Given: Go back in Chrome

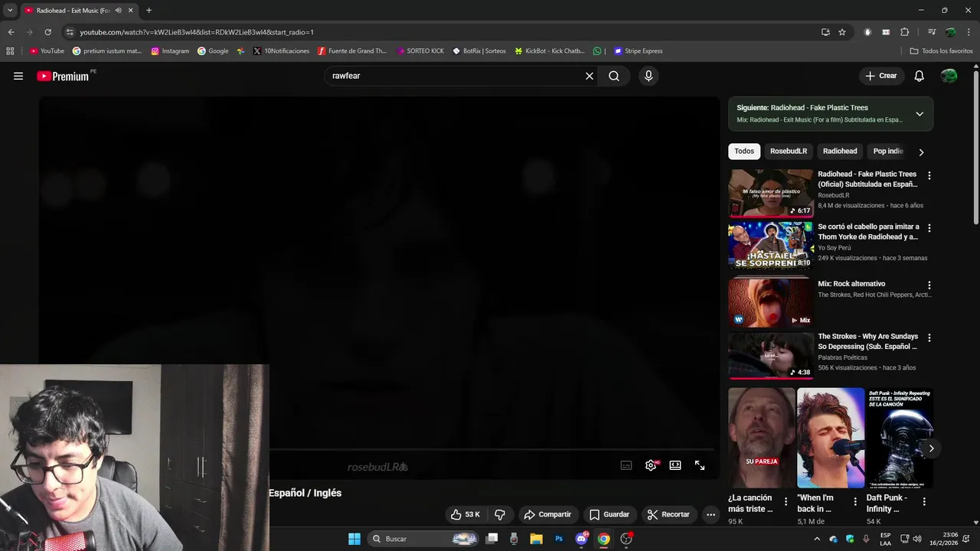Looking at the screenshot, I should (x=11, y=32).
